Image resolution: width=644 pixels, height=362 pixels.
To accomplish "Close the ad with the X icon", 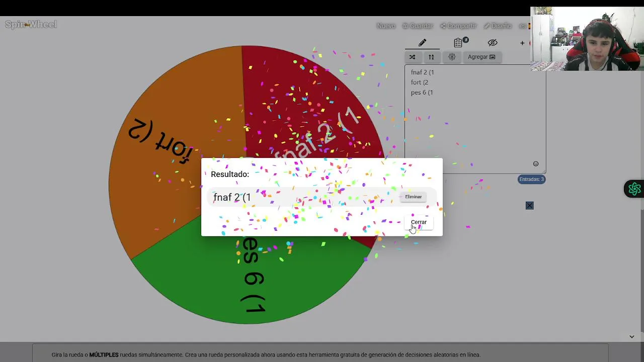I will click(529, 206).
